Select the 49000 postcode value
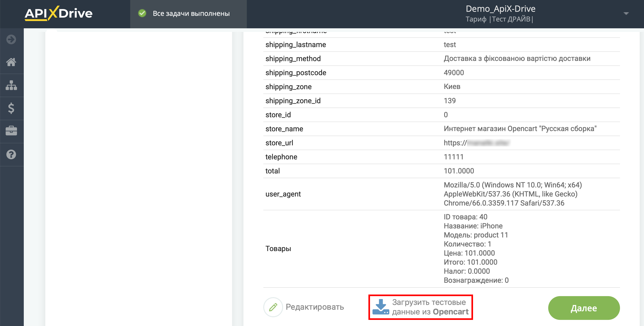The height and width of the screenshot is (326, 644). click(454, 73)
